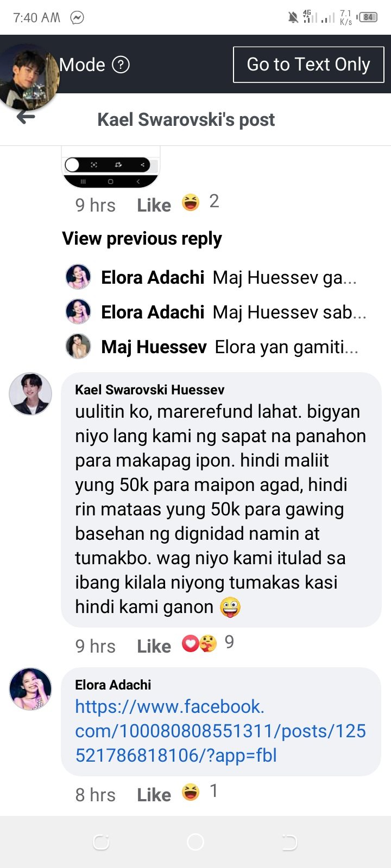Like Elora Adachi's link comment
Viewport: 391px width, 868px height.
pyautogui.click(x=154, y=795)
